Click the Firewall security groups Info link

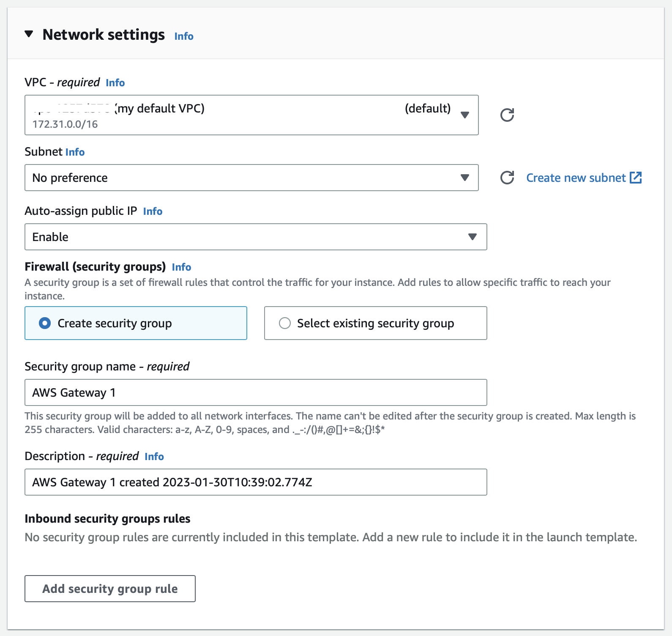tap(181, 267)
